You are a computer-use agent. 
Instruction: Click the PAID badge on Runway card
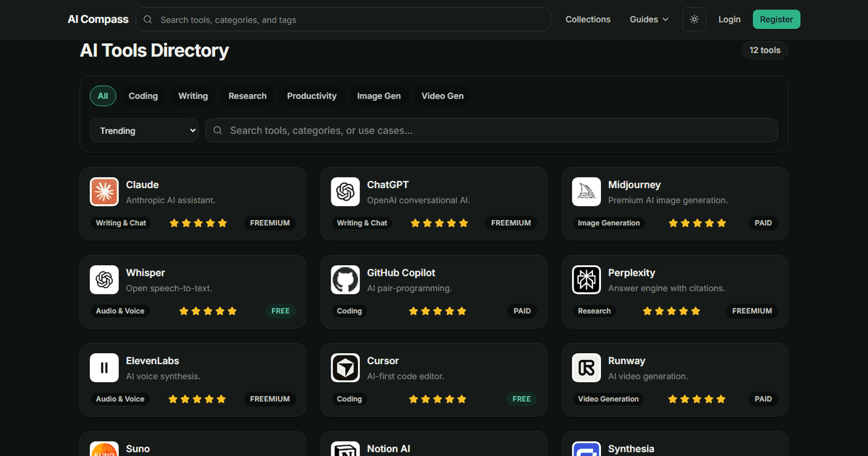click(x=763, y=399)
